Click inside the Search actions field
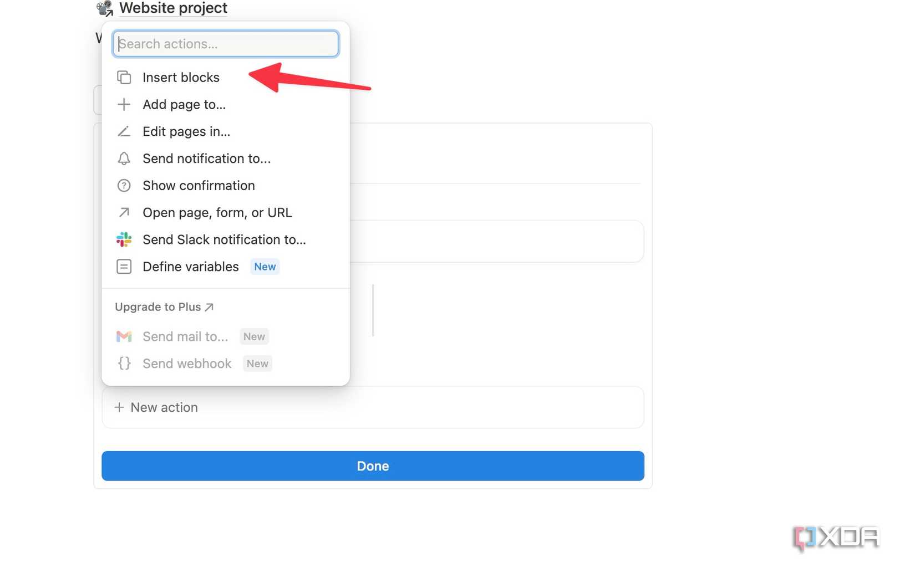The image size is (915, 588). pyautogui.click(x=225, y=44)
